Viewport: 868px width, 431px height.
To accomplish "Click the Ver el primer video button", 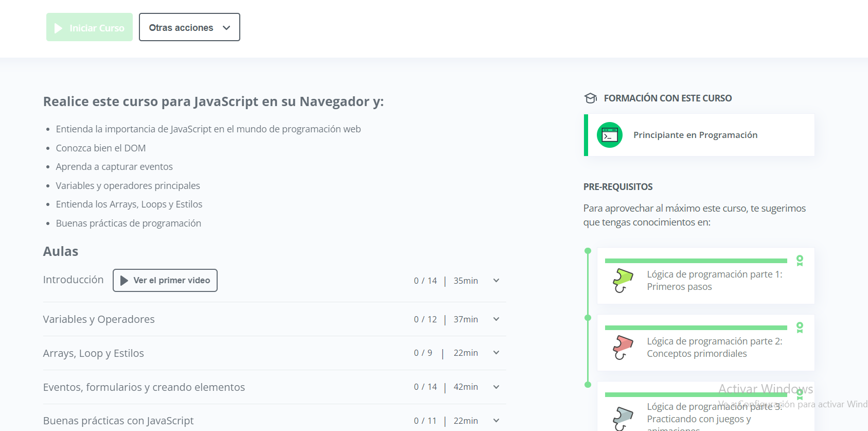I will point(165,281).
